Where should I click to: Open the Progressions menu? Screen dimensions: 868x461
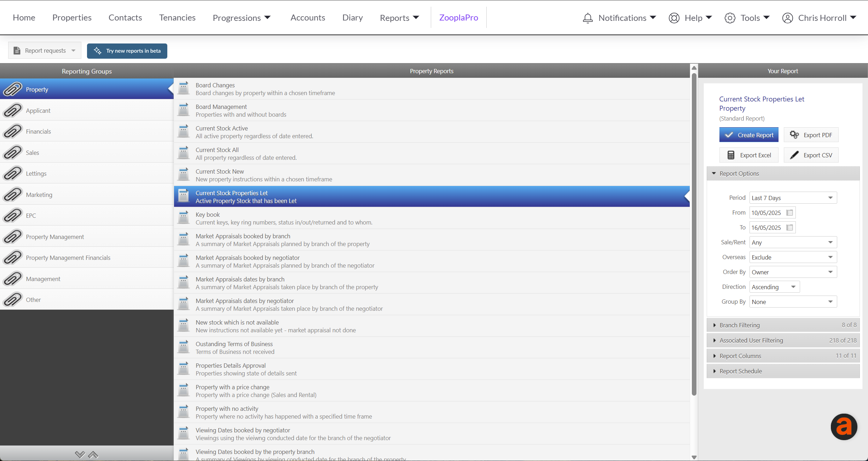242,18
